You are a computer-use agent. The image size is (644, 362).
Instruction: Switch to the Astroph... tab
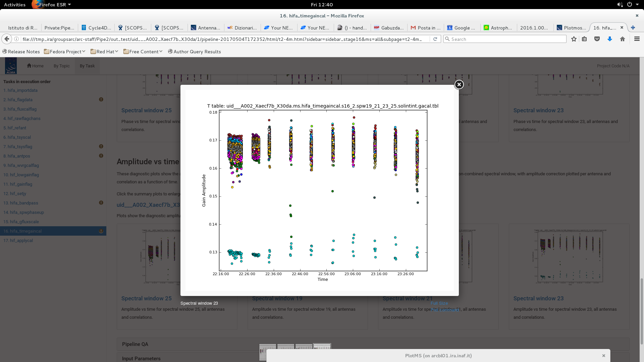point(498,27)
